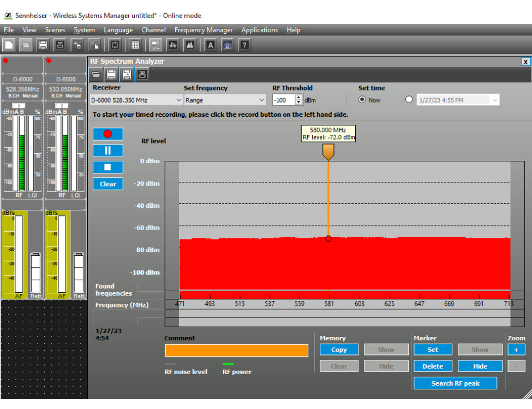Click the Search RF peak button
The width and height of the screenshot is (532, 409).
455,383
